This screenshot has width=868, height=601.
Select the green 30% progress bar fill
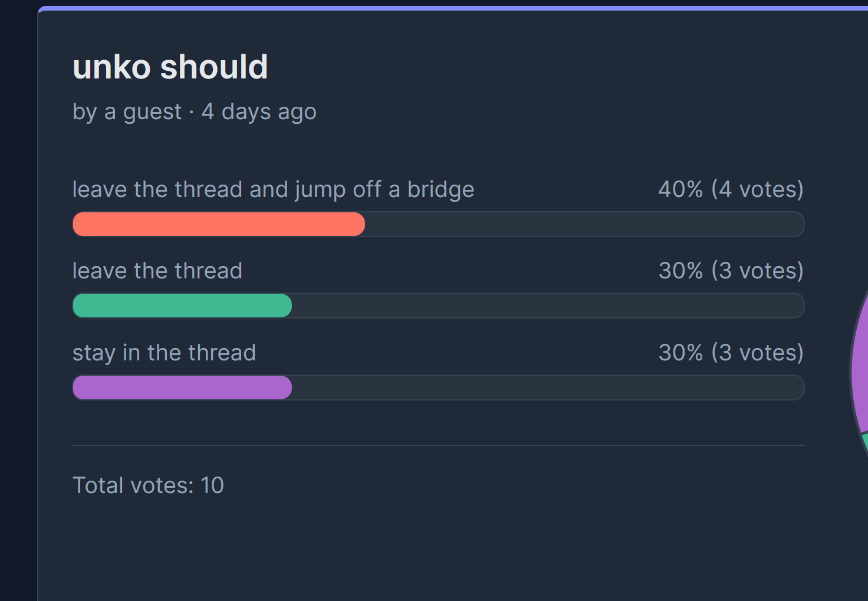point(182,306)
